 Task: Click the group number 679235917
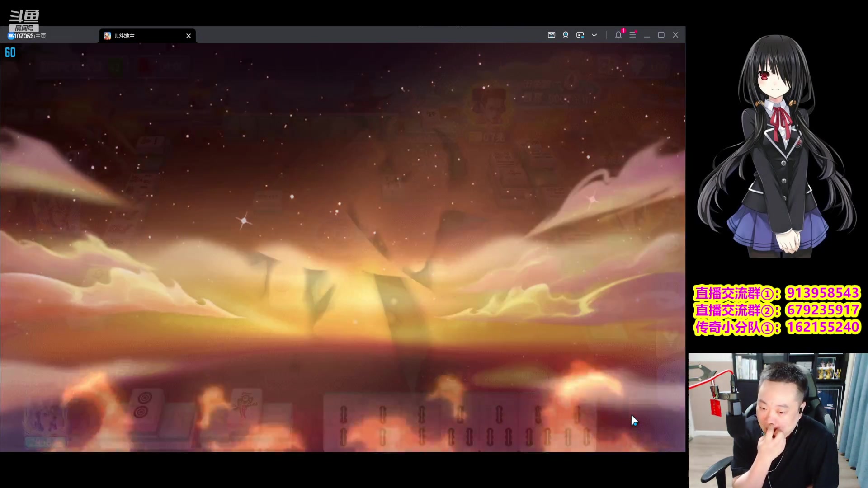point(822,310)
